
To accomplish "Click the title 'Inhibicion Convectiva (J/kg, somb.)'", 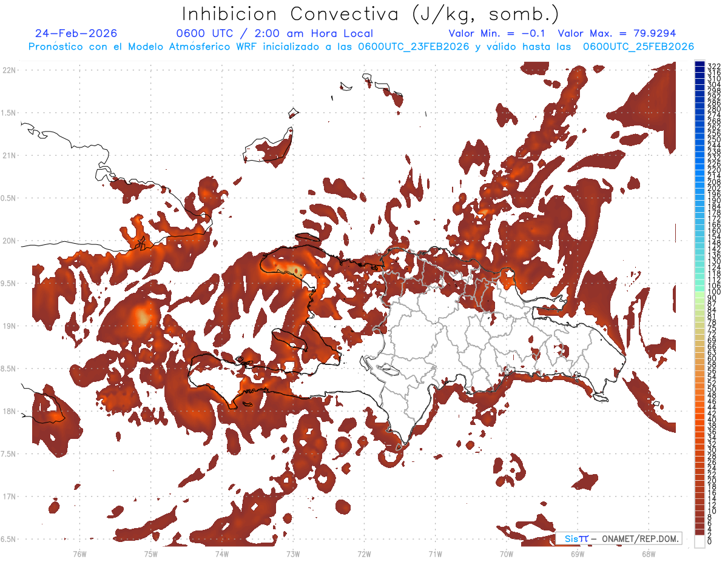I will [x=371, y=14].
